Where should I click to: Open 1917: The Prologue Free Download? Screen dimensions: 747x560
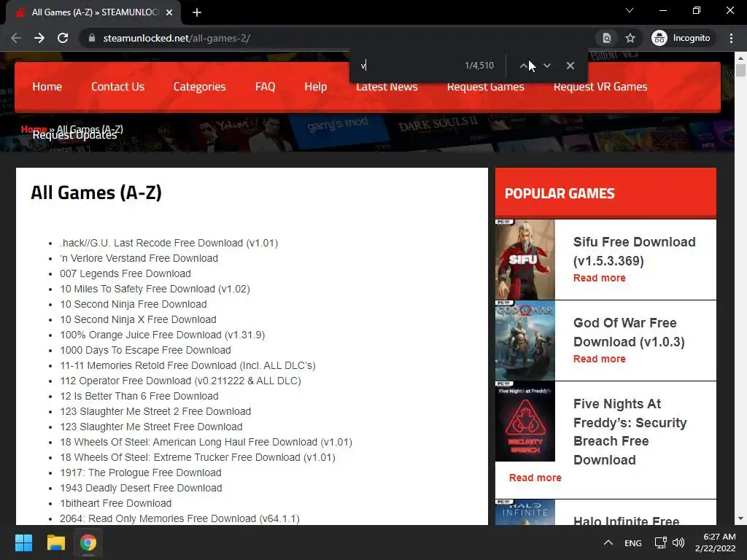(x=141, y=472)
